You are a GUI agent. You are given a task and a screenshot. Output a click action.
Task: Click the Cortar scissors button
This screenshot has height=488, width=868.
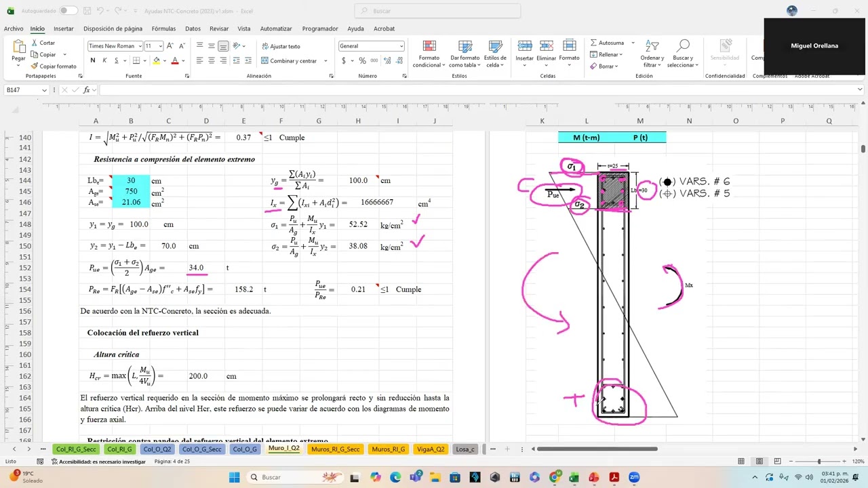43,43
